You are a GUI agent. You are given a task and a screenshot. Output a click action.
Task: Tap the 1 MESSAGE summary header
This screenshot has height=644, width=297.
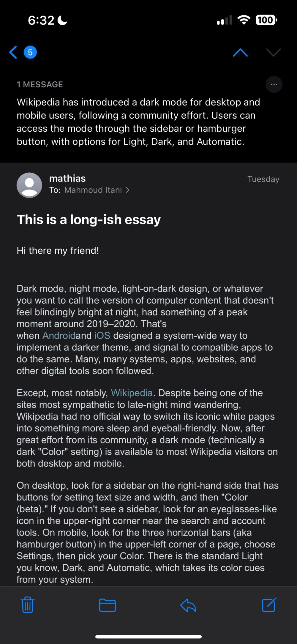pos(40,84)
